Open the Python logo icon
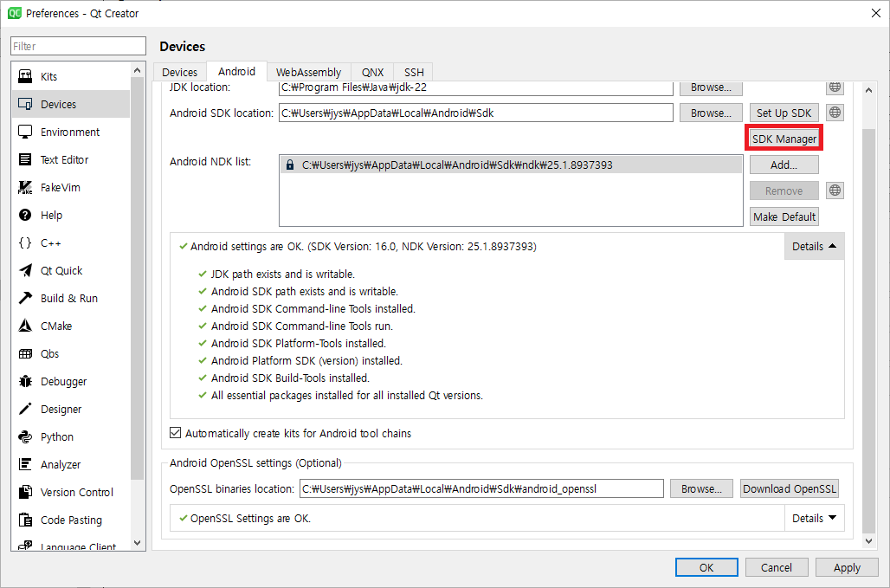The width and height of the screenshot is (890, 588). pyautogui.click(x=25, y=436)
